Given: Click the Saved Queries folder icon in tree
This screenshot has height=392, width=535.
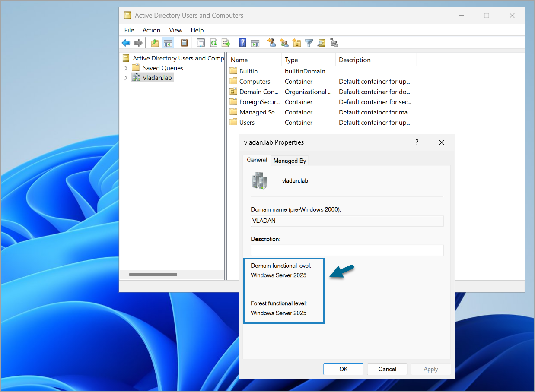Looking at the screenshot, I should click(136, 68).
